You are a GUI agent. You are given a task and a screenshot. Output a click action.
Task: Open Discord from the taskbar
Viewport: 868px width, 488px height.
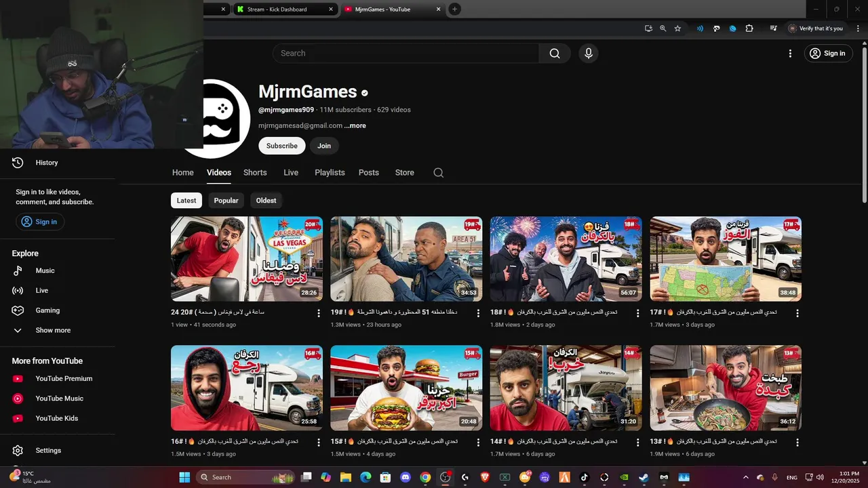[x=406, y=477]
